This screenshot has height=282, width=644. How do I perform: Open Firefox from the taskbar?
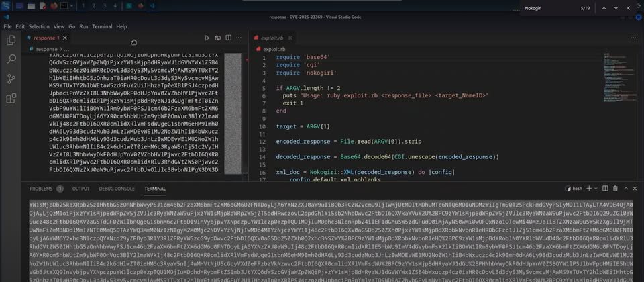point(54,6)
